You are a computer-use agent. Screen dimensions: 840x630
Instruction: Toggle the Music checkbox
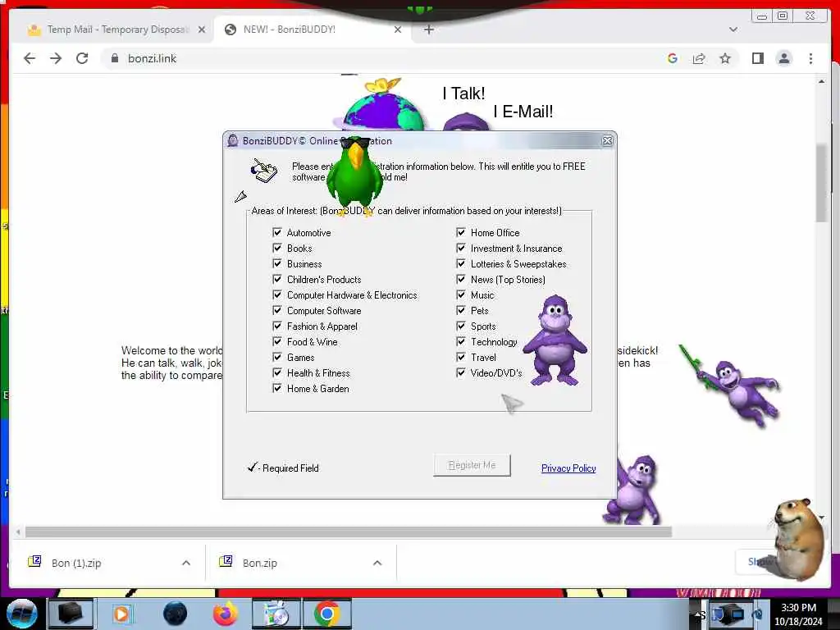461,294
